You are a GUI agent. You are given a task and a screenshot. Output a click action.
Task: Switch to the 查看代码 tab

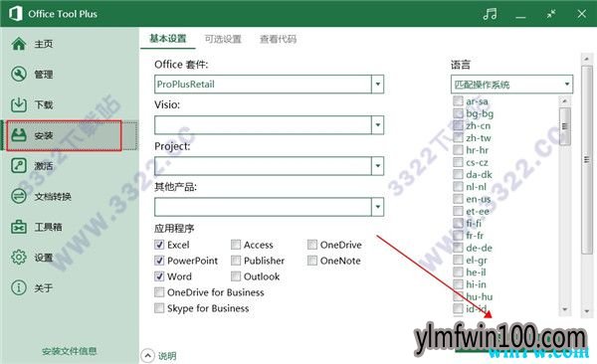(278, 39)
